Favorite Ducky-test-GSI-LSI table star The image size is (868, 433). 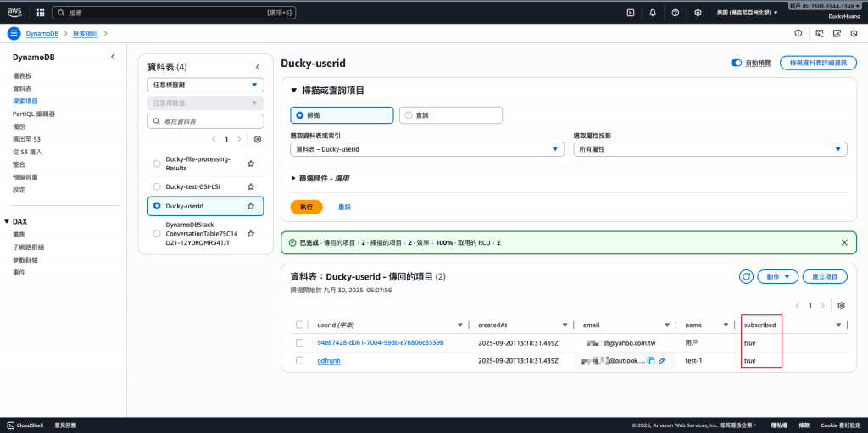251,186
